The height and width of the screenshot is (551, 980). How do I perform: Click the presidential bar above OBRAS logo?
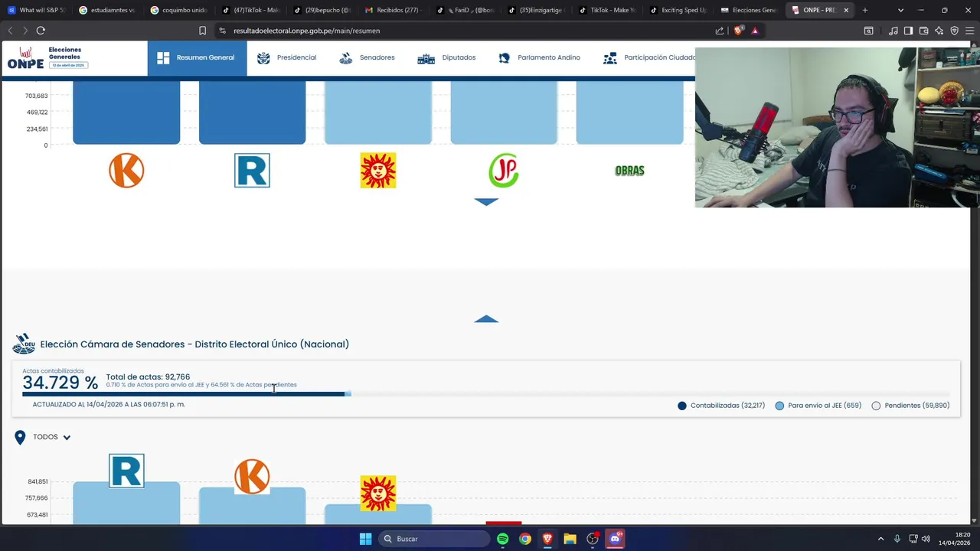[x=629, y=112]
